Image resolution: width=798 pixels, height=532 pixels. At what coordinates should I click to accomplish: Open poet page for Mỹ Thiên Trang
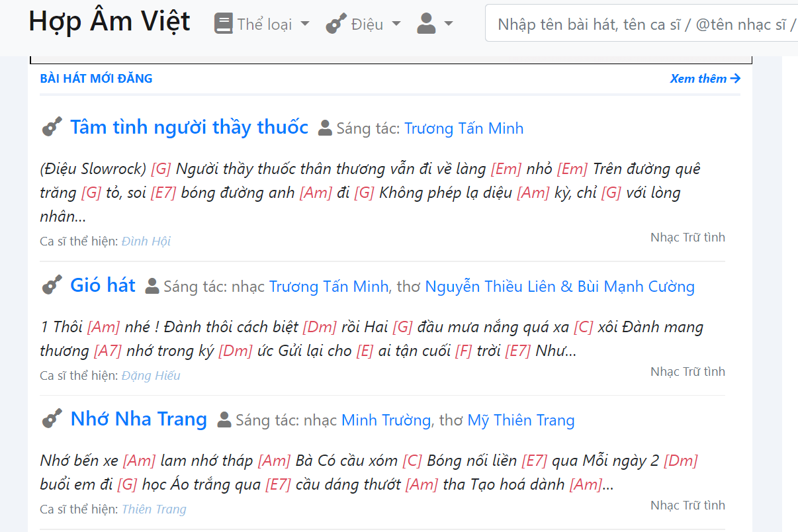click(521, 420)
